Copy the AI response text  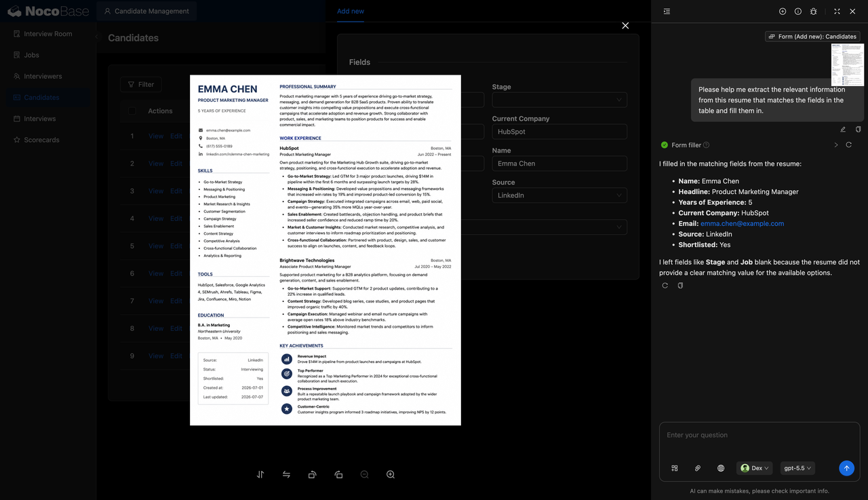pyautogui.click(x=680, y=286)
